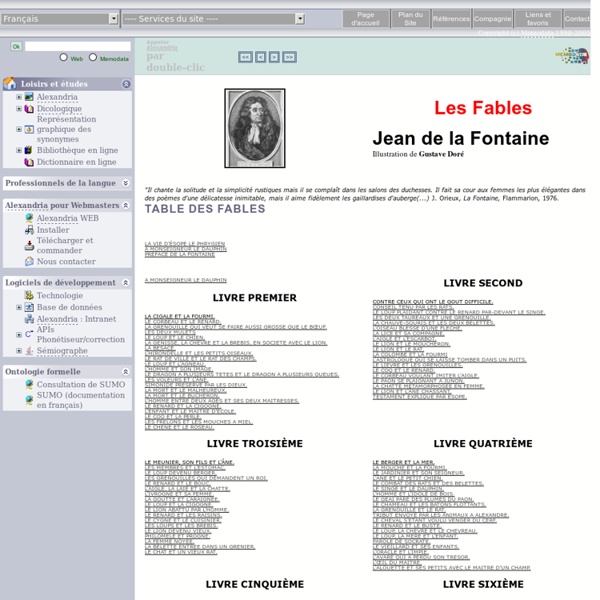Viewport: 600px width, 600px height.
Task: Open Consultation de SUMO link
Action: coord(81,384)
